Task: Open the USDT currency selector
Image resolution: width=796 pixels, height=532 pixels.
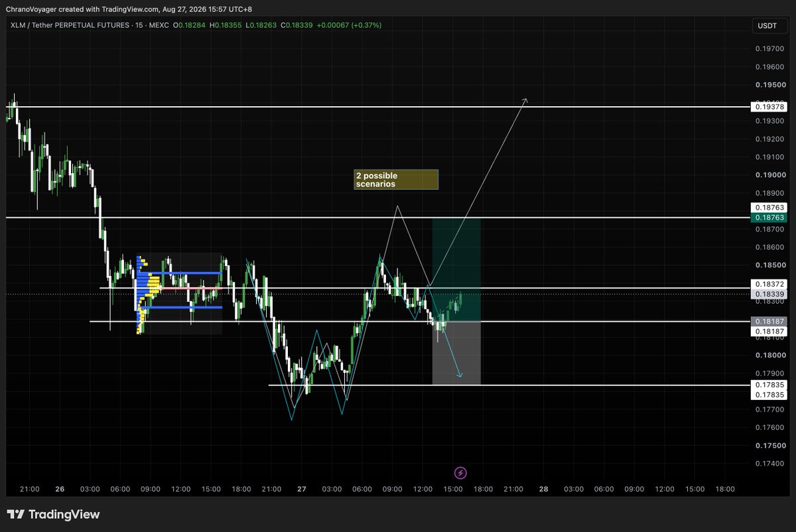Action: pyautogui.click(x=769, y=25)
